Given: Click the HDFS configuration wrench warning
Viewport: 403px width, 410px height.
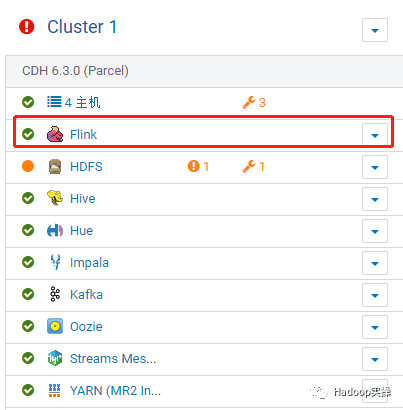Looking at the screenshot, I should (x=254, y=166).
